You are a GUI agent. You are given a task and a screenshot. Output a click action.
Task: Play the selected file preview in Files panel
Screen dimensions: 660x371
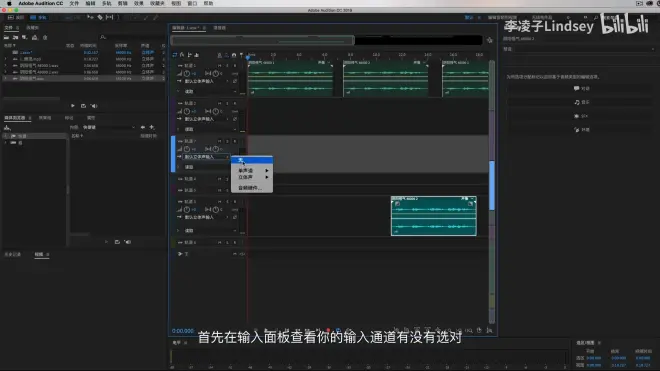73,106
